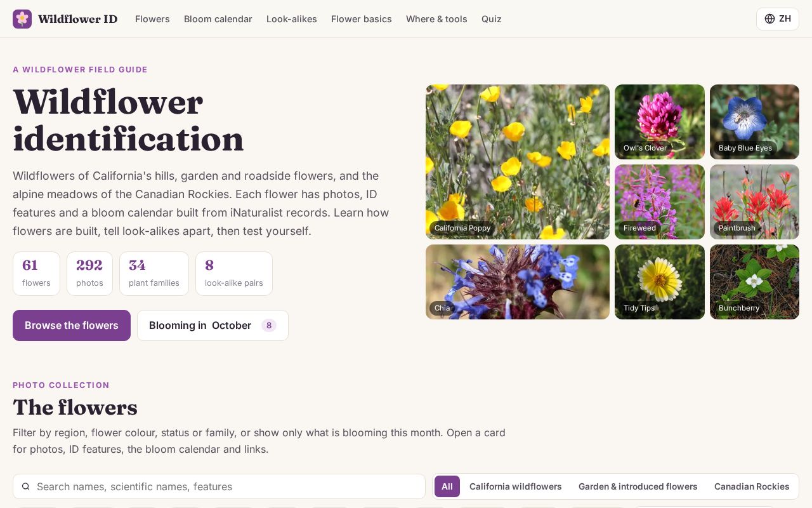Filter by Canadian Rockies region
This screenshot has width=812, height=508.
tap(752, 486)
